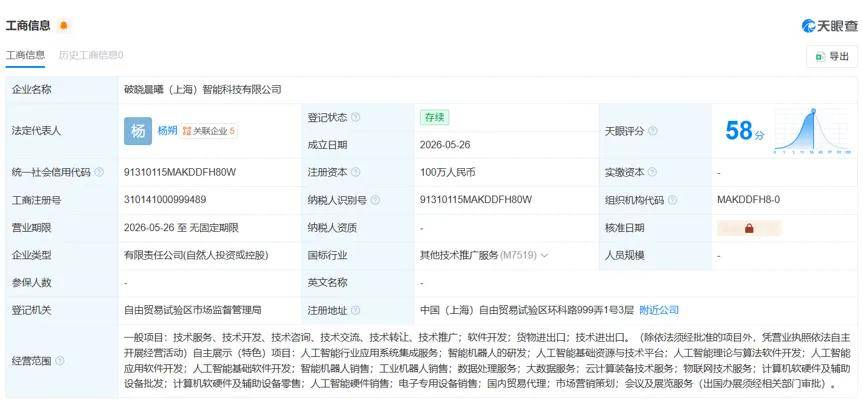
Task: Click the 参保人数 label cell
Action: pos(62,283)
